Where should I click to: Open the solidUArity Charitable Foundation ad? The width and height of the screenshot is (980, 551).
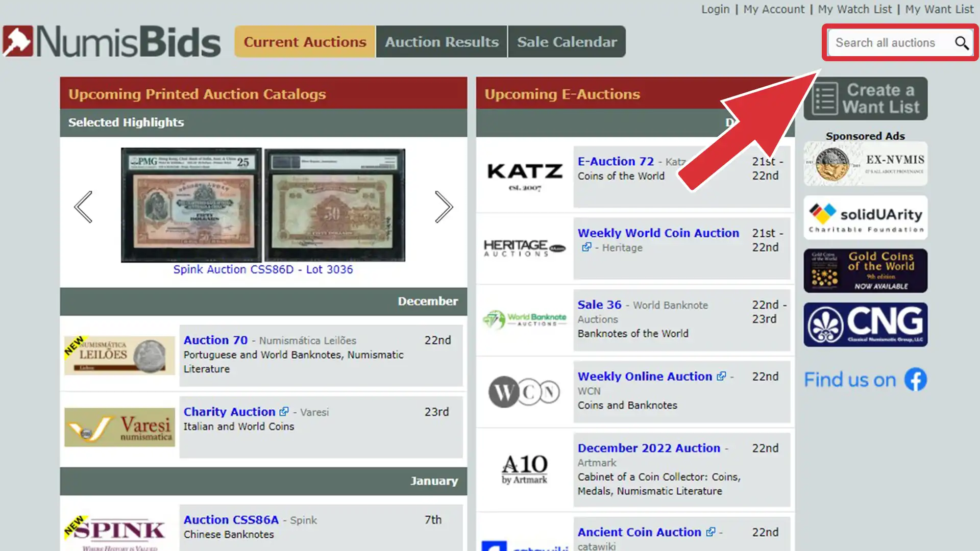866,218
